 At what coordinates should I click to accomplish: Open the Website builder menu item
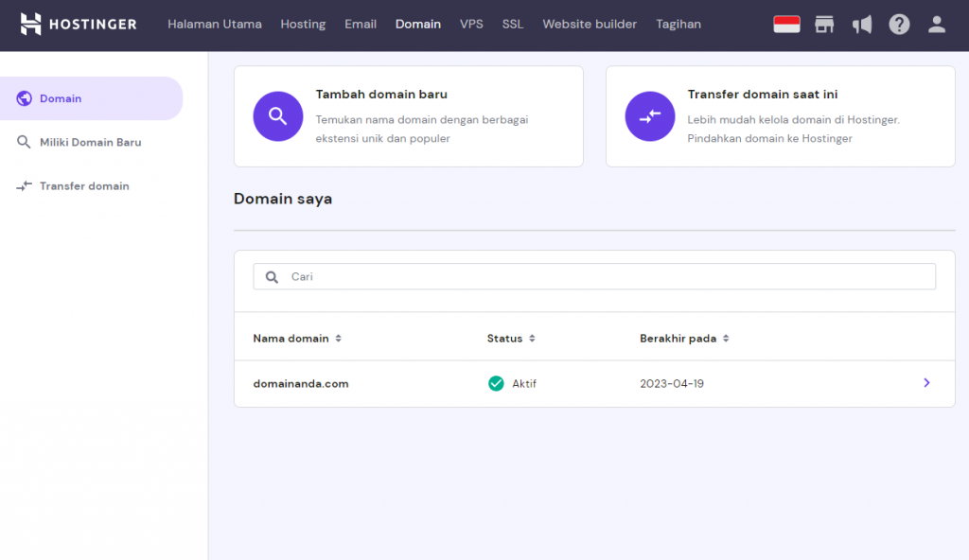[x=590, y=25]
